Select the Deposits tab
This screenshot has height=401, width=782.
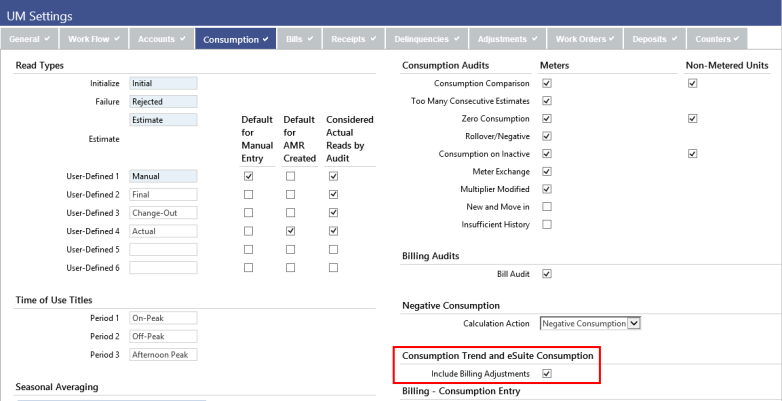(652, 39)
